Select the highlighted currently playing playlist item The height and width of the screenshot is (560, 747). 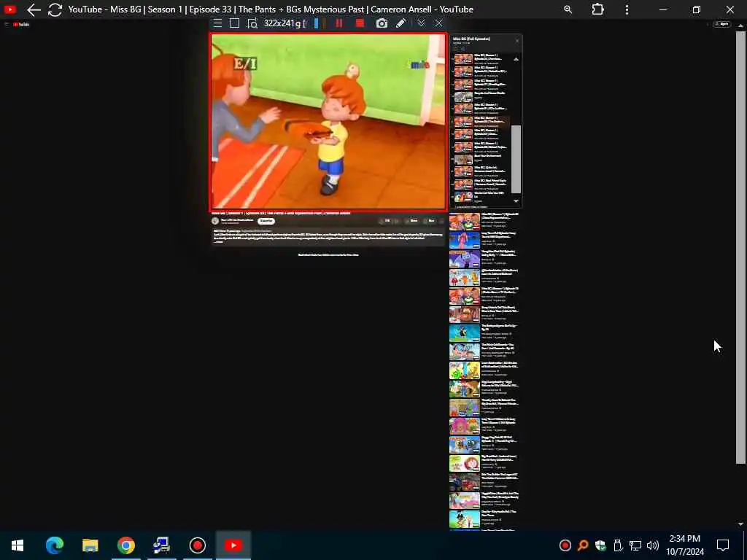[481, 122]
